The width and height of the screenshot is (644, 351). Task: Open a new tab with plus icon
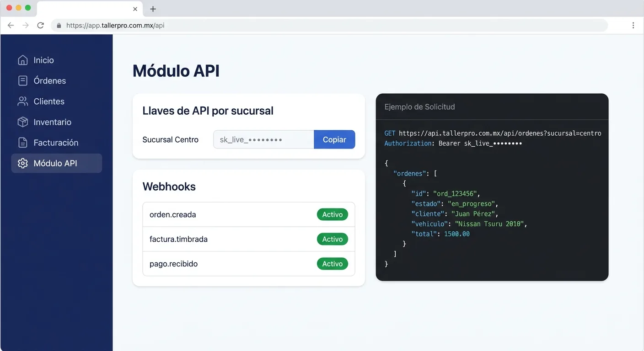[x=153, y=9]
